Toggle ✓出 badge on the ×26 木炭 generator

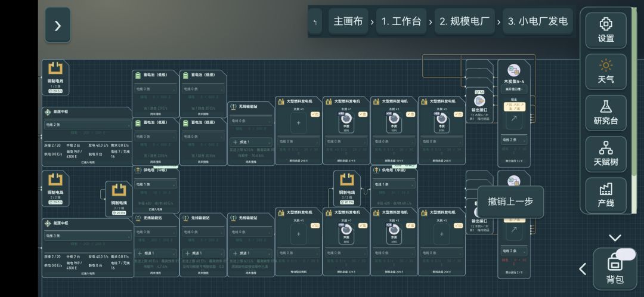[x=411, y=225]
